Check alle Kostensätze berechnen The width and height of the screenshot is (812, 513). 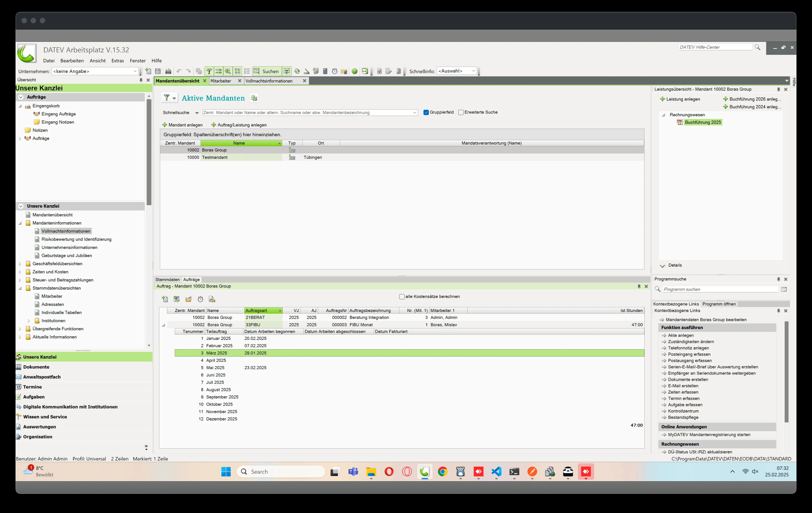402,296
